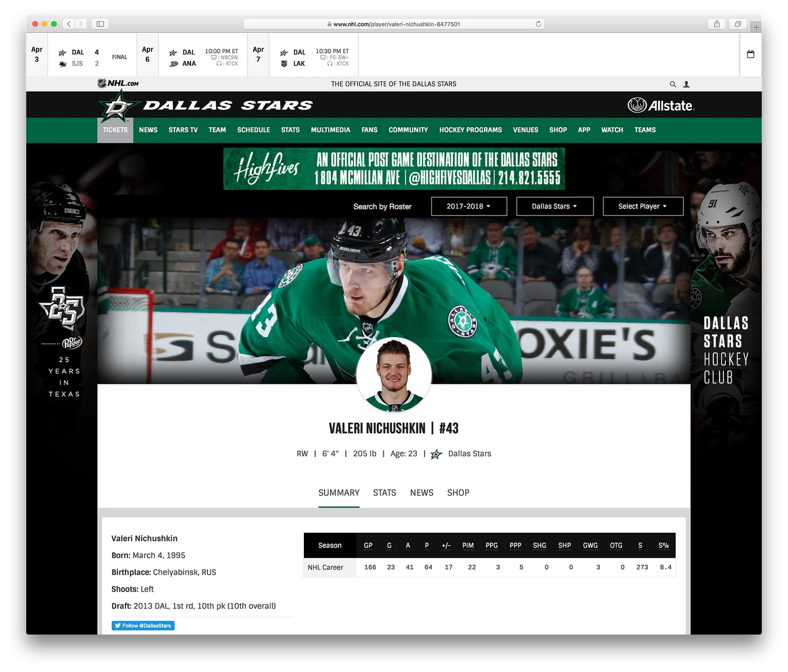
Task: Click the Dallas Stars star logo
Action: 118,106
